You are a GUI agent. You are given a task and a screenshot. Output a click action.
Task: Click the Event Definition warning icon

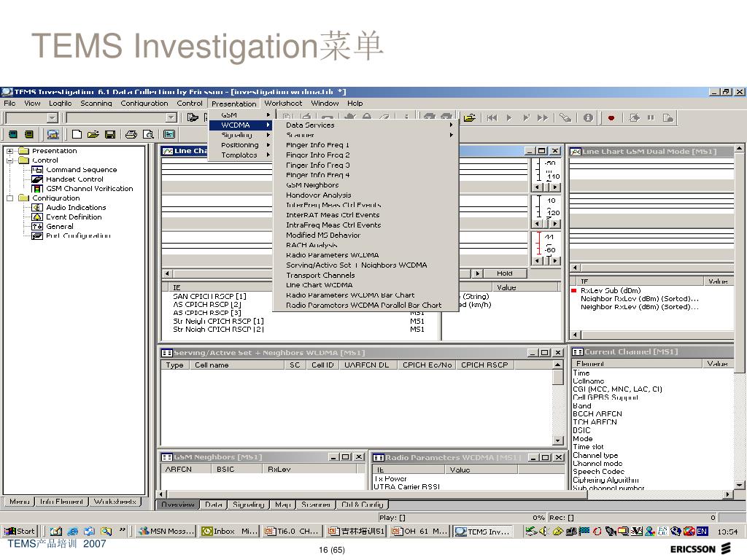(x=37, y=217)
